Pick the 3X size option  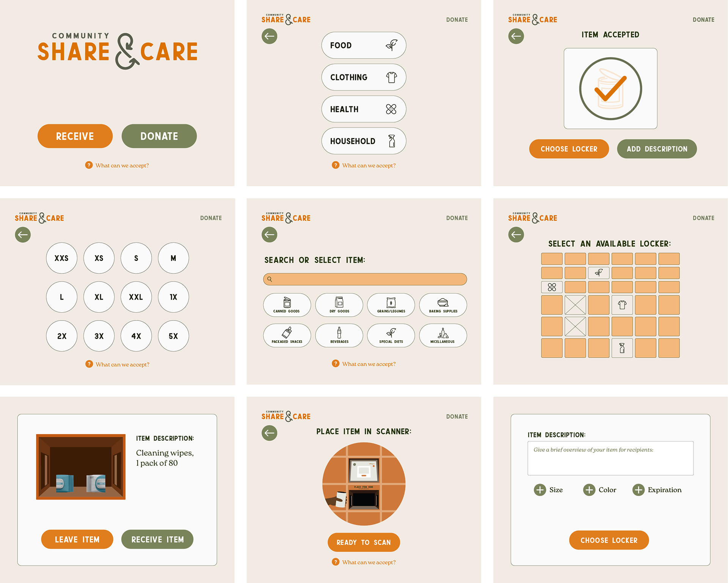click(x=99, y=336)
